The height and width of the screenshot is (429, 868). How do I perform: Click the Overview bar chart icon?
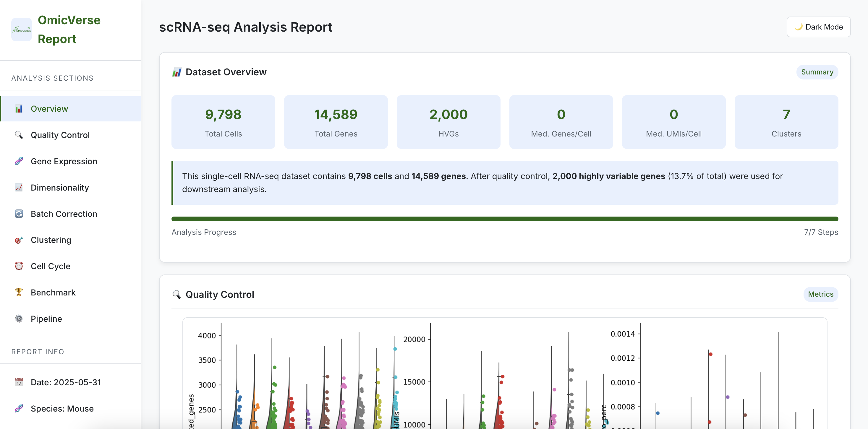(19, 109)
